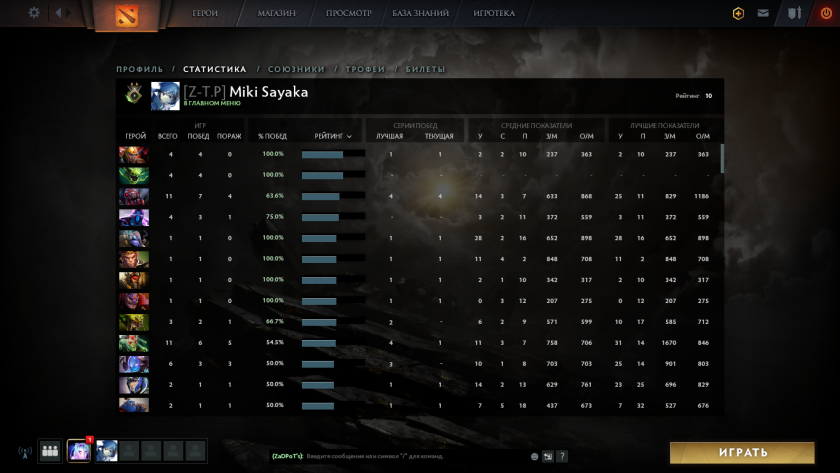Viewport: 840px width, 473px height.
Task: Switch to the Союзники tab
Action: [x=296, y=69]
